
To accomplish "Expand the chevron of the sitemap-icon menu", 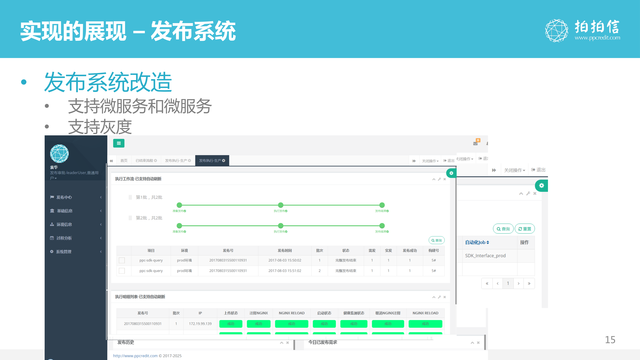I will click(101, 224).
